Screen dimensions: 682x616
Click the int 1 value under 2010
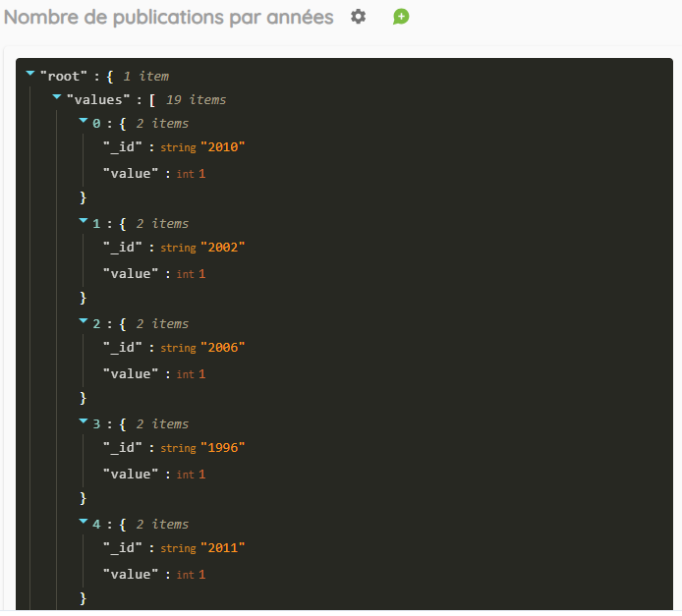(201, 174)
